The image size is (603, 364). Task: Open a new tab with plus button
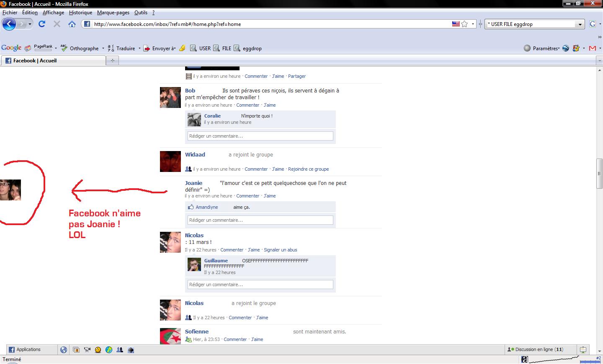coord(112,61)
